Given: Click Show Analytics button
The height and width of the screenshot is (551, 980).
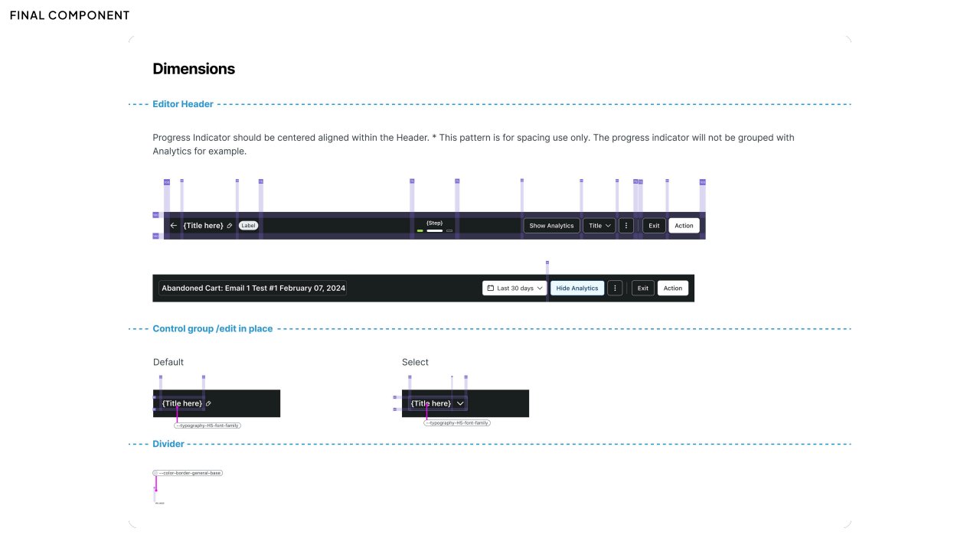Looking at the screenshot, I should tap(551, 226).
